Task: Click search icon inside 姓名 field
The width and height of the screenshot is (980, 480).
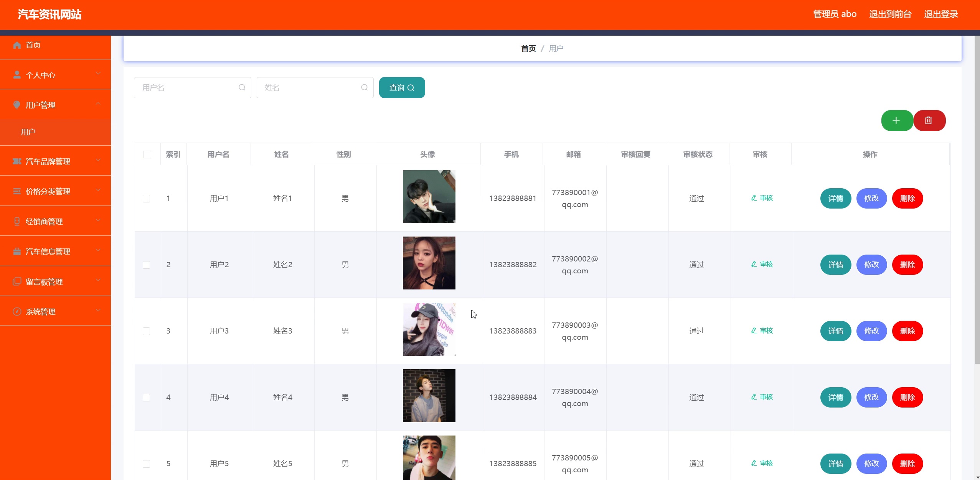Action: click(365, 87)
